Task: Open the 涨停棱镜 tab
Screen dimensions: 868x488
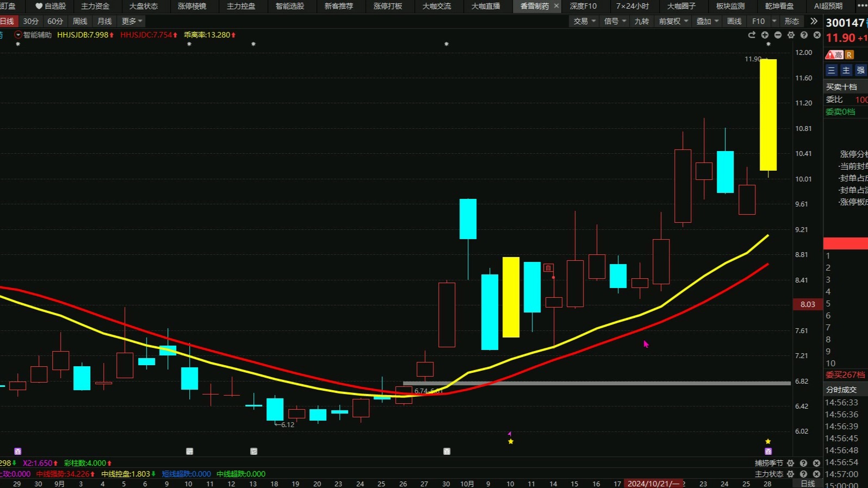Action: [x=192, y=6]
